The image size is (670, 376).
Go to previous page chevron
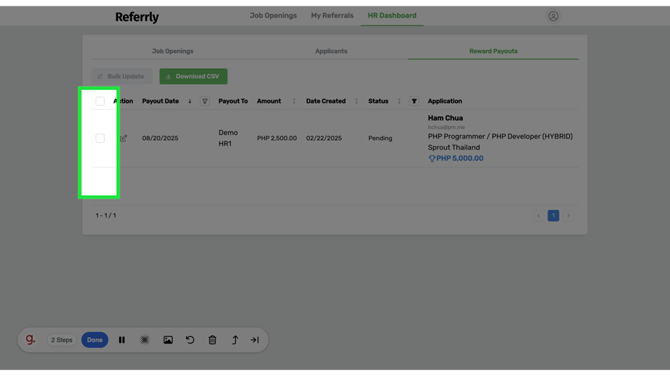point(538,216)
